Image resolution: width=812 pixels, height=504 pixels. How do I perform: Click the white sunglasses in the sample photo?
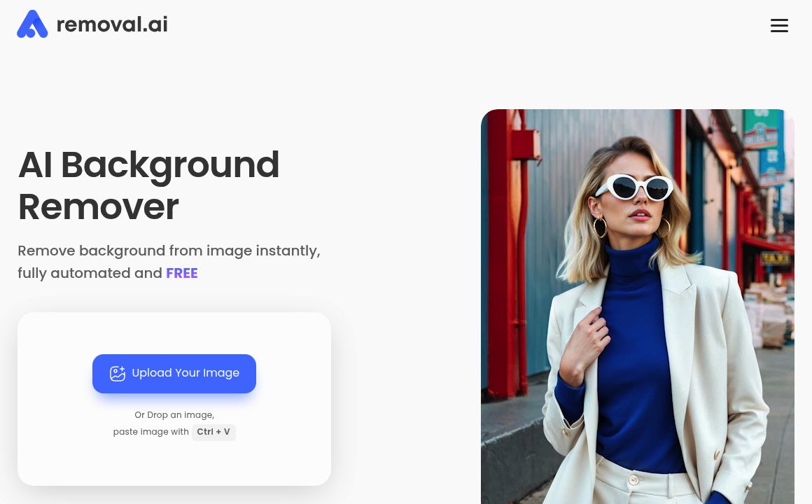tap(635, 187)
